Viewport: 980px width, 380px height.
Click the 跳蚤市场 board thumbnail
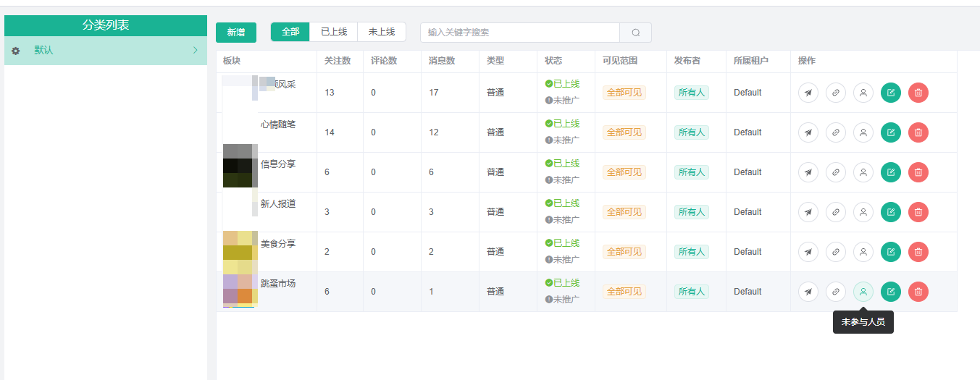pos(240,291)
